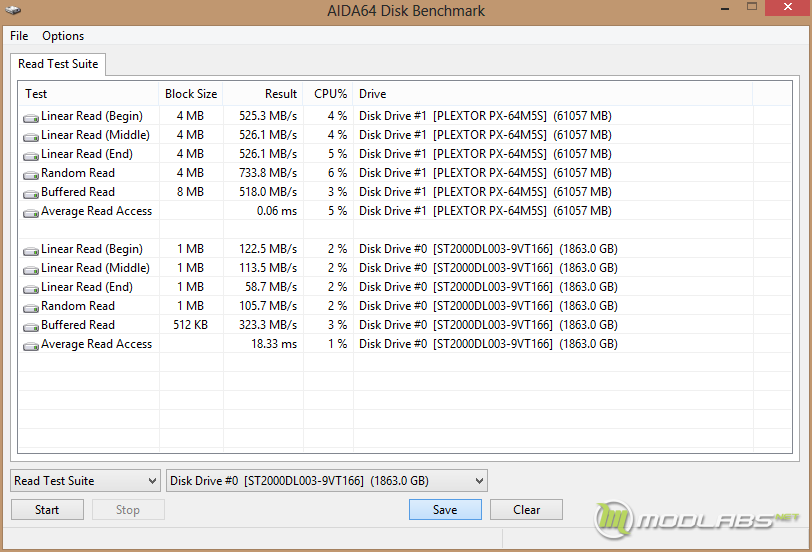Click drive icon of Plextor Linear Read (Middle) row

pyautogui.click(x=31, y=137)
